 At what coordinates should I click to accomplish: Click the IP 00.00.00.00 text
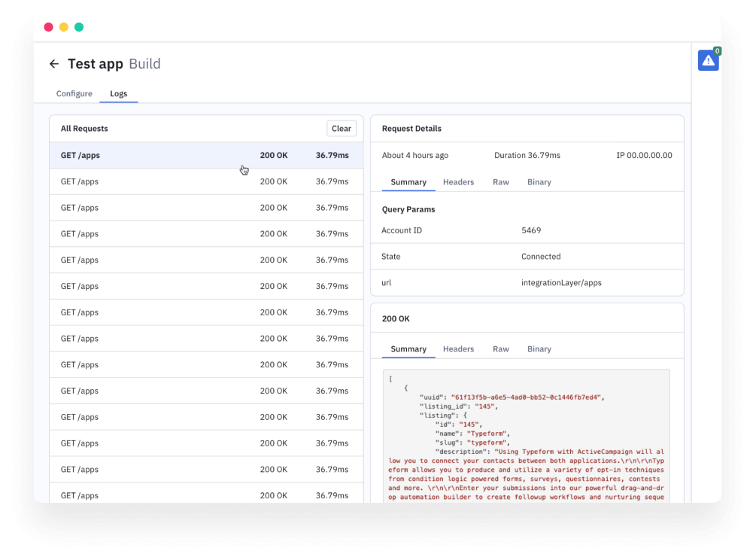click(644, 155)
